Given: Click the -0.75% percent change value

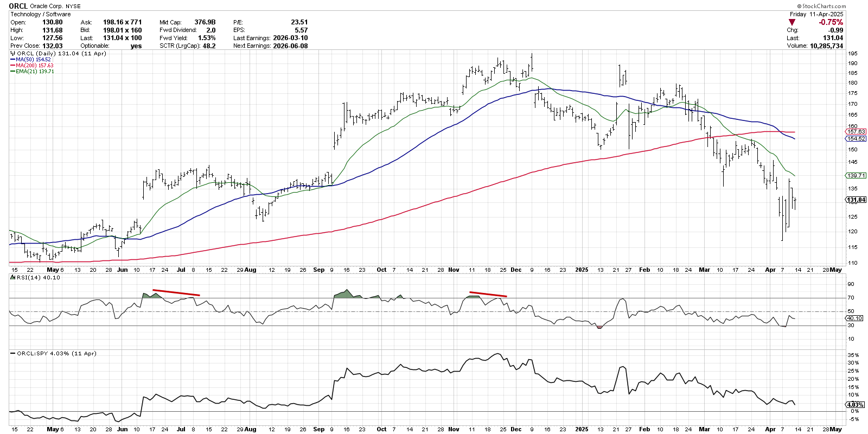Looking at the screenshot, I should [x=831, y=22].
